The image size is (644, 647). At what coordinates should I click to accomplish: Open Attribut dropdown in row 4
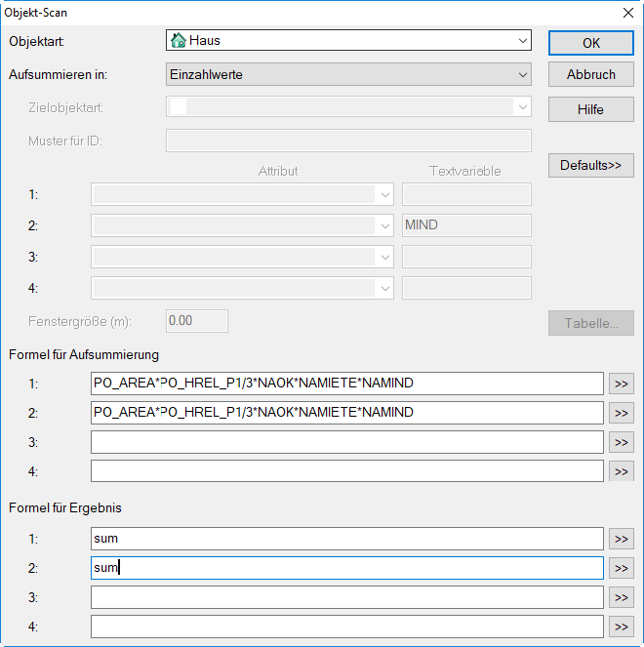tap(242, 288)
